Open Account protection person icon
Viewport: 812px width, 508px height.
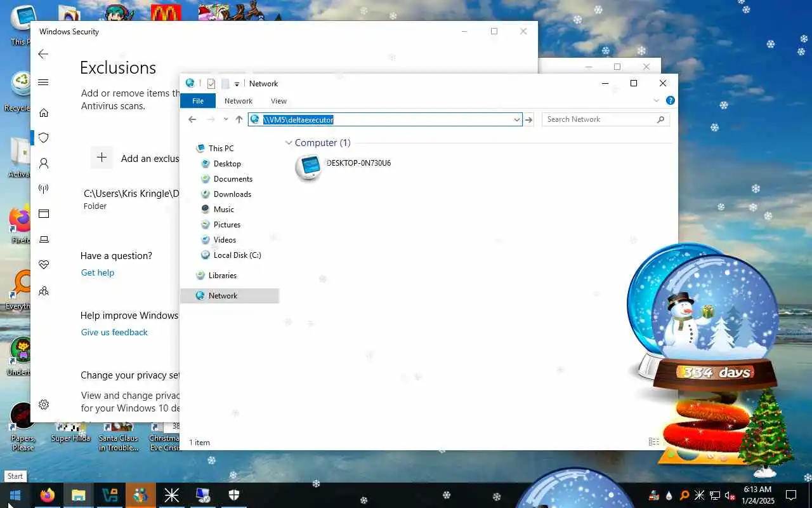coord(44,163)
